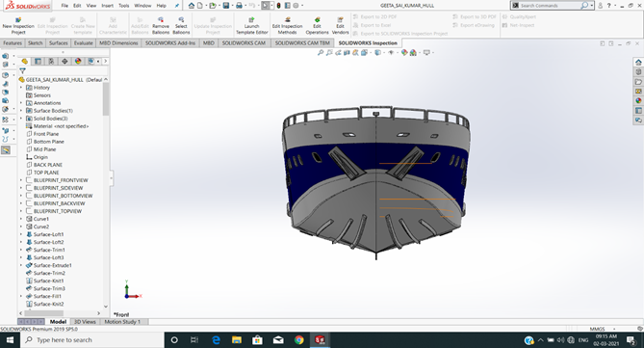Image resolution: width=644 pixels, height=348 pixels.
Task: Open ConfigurationManager tab
Action: pos(51,62)
